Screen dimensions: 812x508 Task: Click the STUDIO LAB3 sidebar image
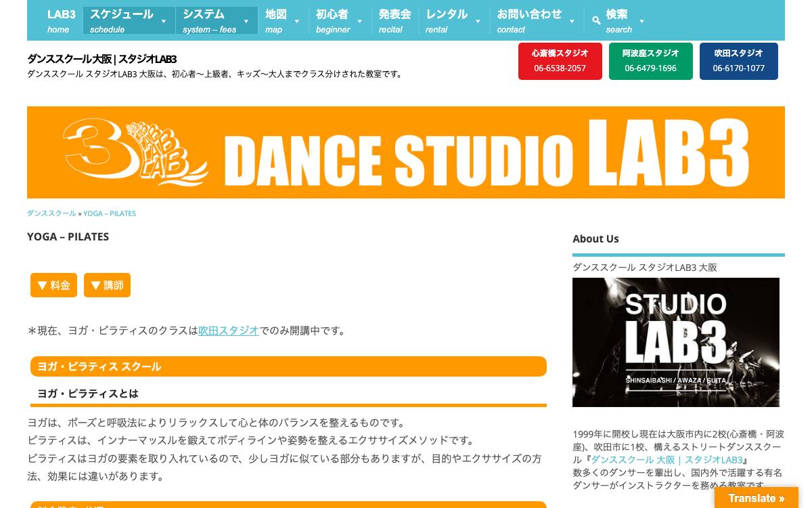(x=676, y=342)
